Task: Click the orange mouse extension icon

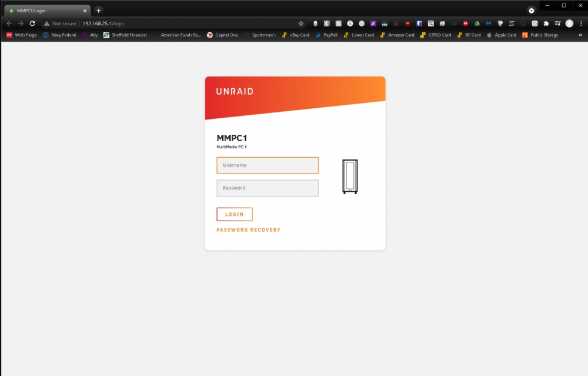Action: (315, 24)
